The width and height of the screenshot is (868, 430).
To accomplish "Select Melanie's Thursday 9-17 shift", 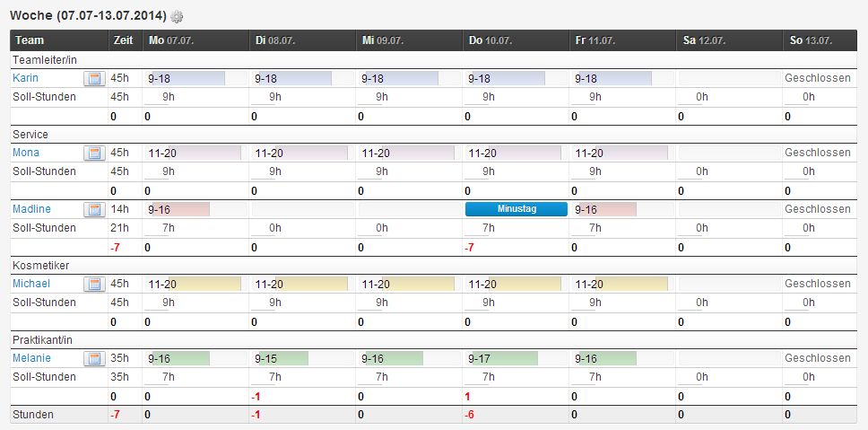I will (x=501, y=358).
